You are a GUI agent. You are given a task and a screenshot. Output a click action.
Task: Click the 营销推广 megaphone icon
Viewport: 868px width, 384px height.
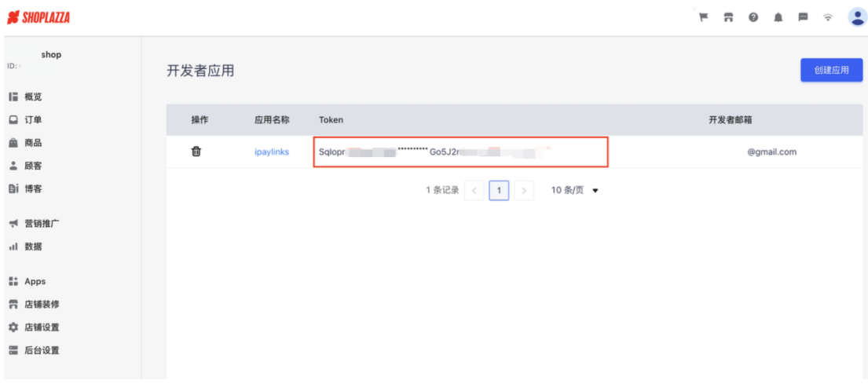(14, 224)
